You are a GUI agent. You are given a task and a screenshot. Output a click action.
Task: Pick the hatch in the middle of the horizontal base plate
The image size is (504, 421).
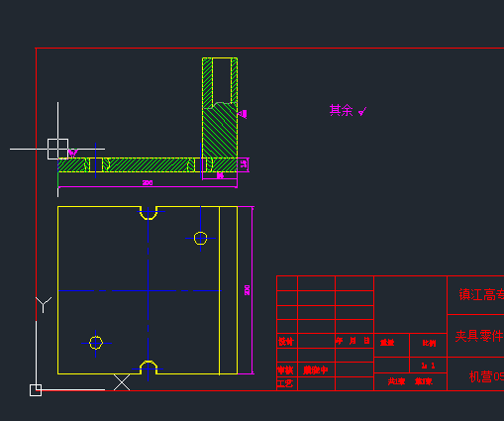tap(149, 164)
